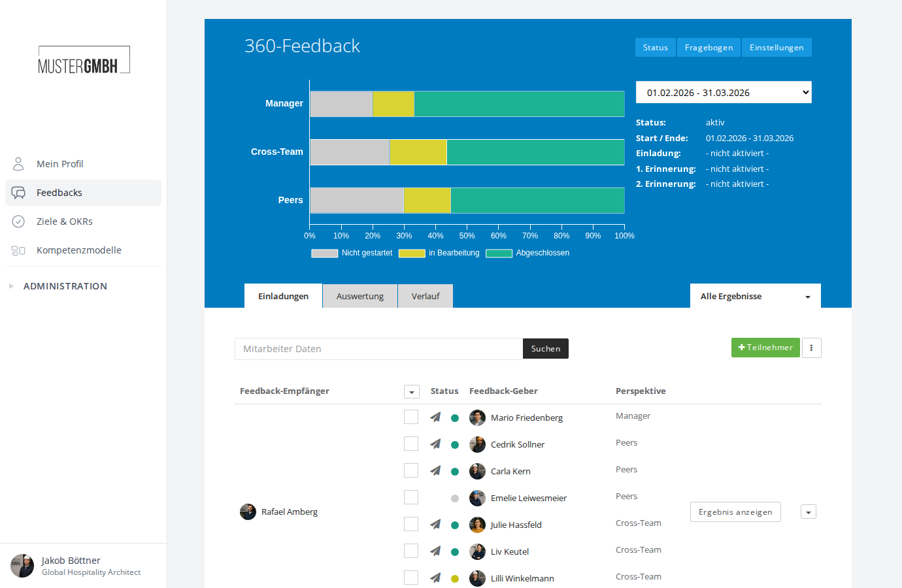Viewport: 902px width, 588px height.
Task: Open Ziele & OKRs in sidebar
Action: point(83,221)
